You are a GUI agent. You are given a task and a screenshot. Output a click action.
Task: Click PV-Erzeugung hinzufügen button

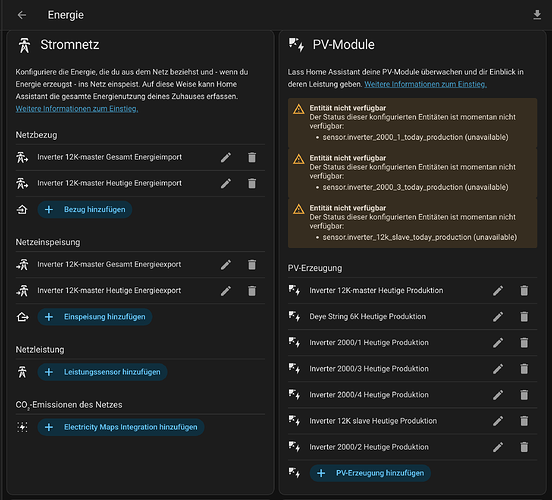click(370, 473)
